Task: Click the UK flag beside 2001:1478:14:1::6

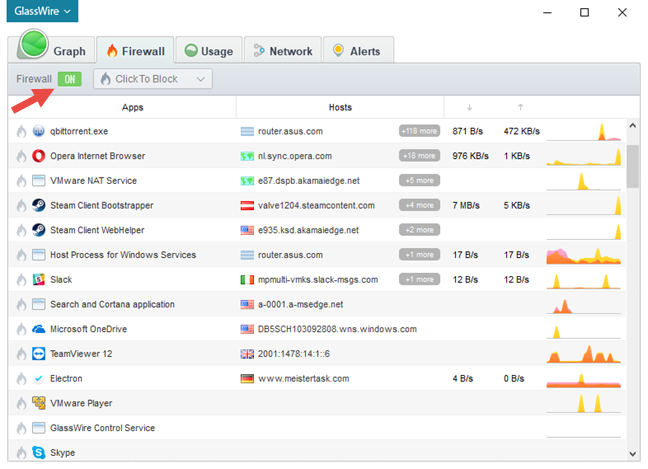Action: [x=247, y=354]
